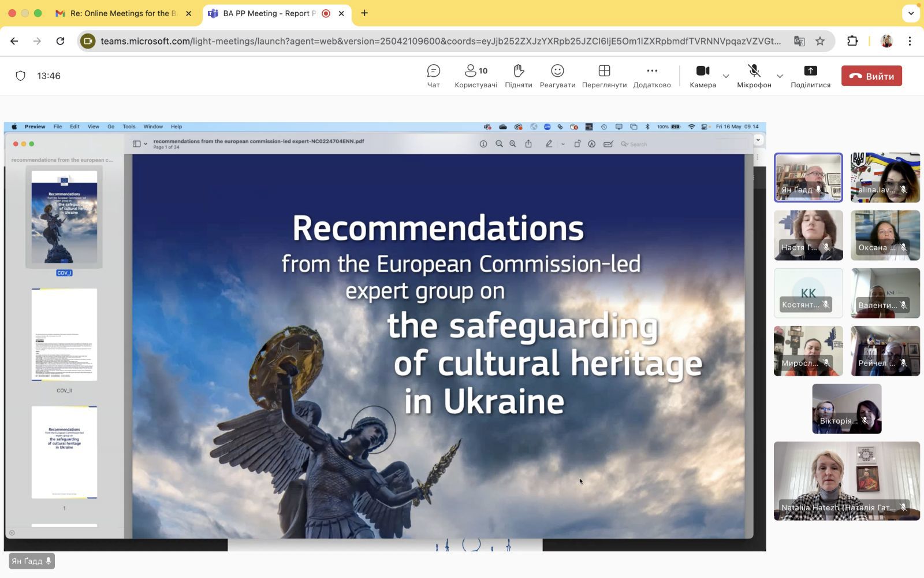
Task: Open the Help menu in shared Preview
Action: (x=176, y=127)
